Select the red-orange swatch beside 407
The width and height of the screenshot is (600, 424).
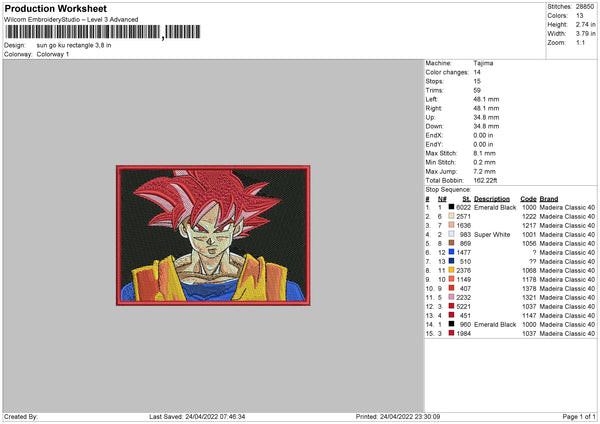pyautogui.click(x=451, y=288)
